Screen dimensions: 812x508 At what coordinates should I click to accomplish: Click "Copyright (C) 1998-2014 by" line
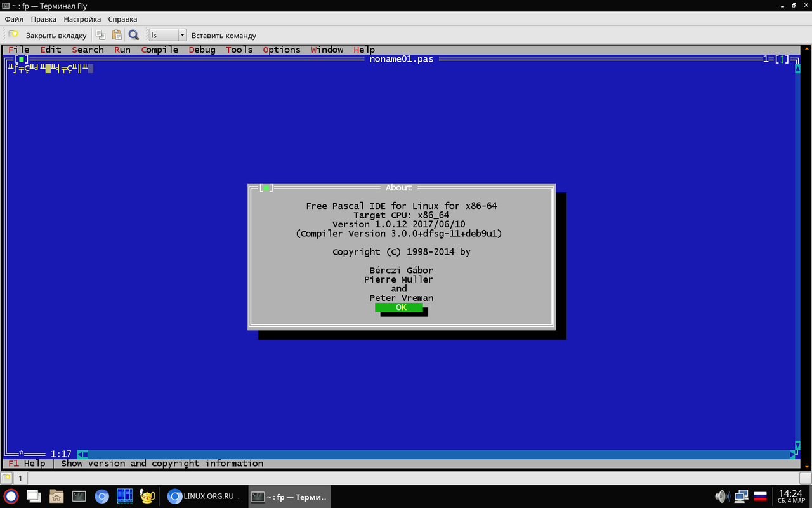402,252
